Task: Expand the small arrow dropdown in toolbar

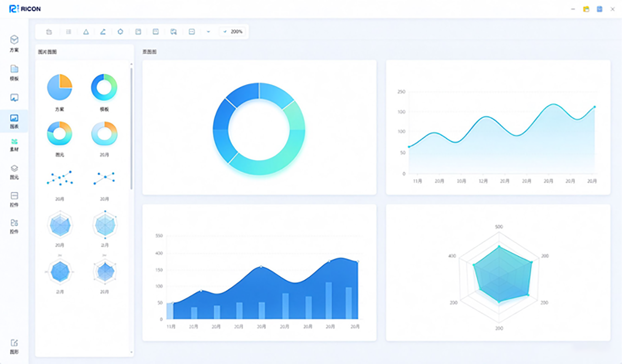Action: pyautogui.click(x=208, y=32)
